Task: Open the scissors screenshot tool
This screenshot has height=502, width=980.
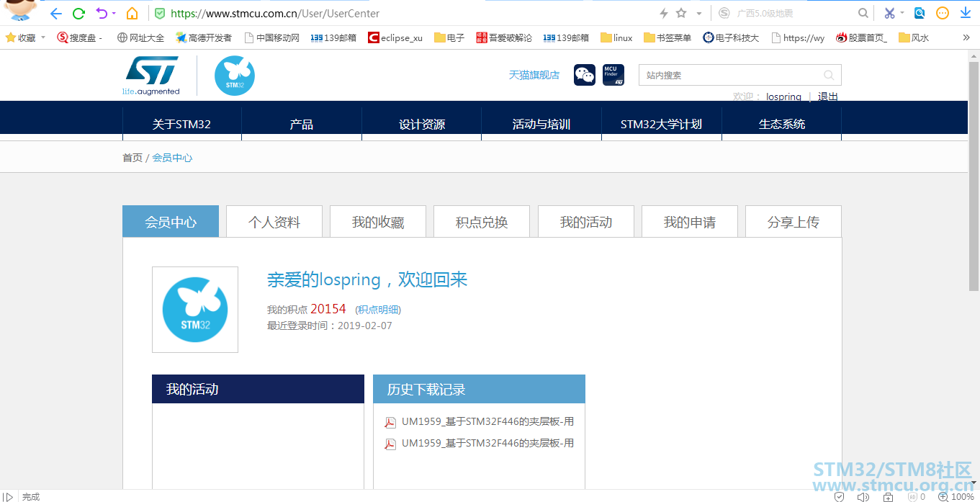Action: pos(889,13)
